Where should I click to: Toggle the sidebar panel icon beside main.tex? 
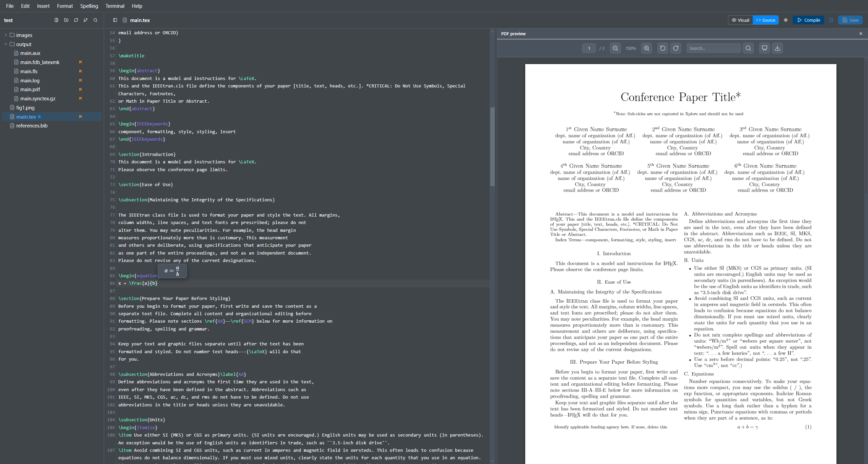[x=115, y=20]
